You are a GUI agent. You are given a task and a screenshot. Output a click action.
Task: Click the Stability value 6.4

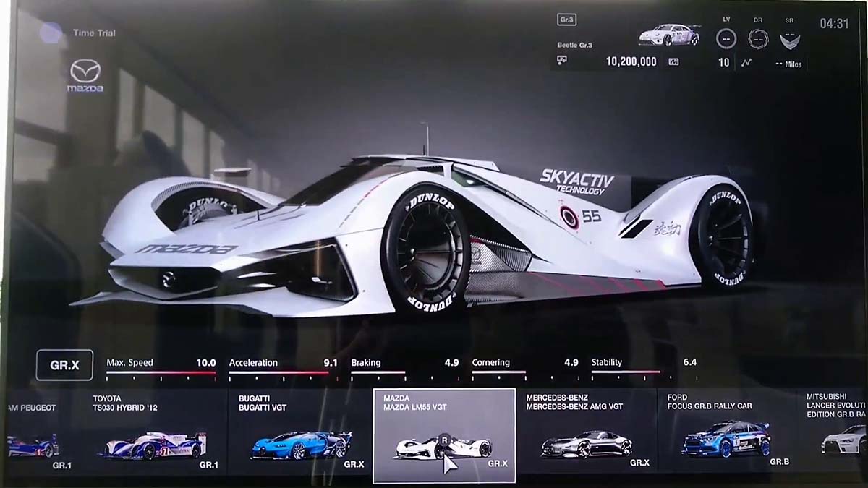pos(689,362)
